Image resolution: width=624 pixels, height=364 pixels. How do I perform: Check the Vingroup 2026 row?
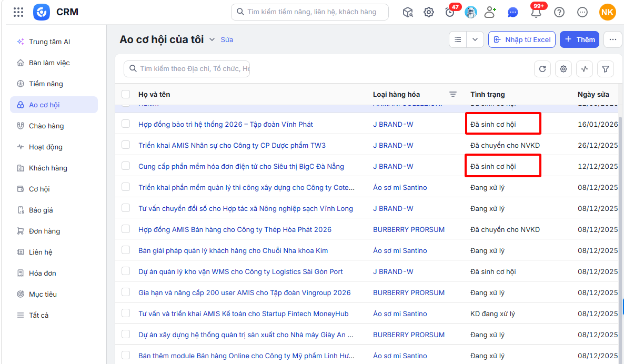[x=126, y=292]
